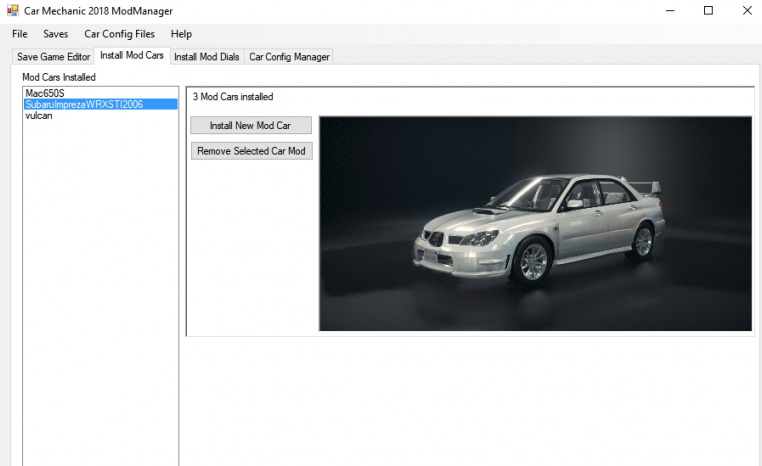Choose the vulcan mod car entry
The height and width of the screenshot is (466, 762).
(x=39, y=115)
